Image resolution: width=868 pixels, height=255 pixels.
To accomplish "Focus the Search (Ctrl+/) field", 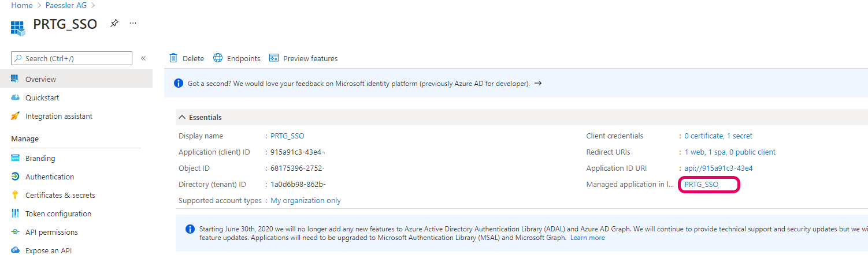I will coord(72,58).
